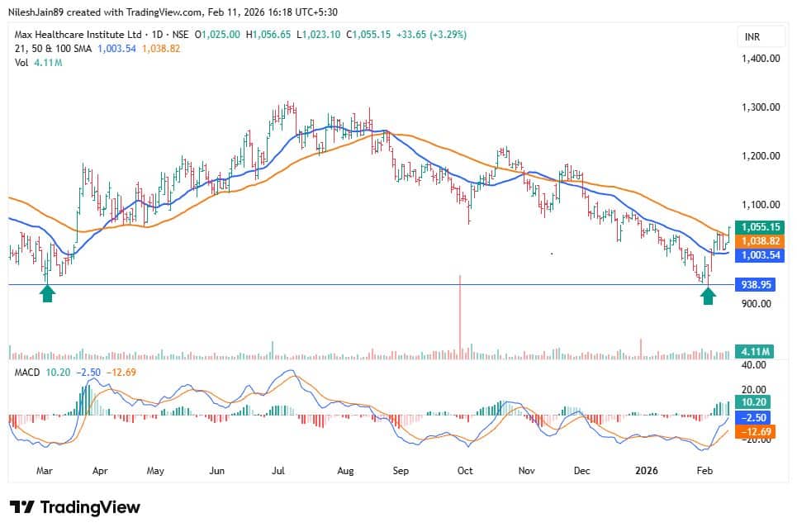Select the 938.95 horizontal support line
The width and height of the screenshot is (797, 532).
371,285
